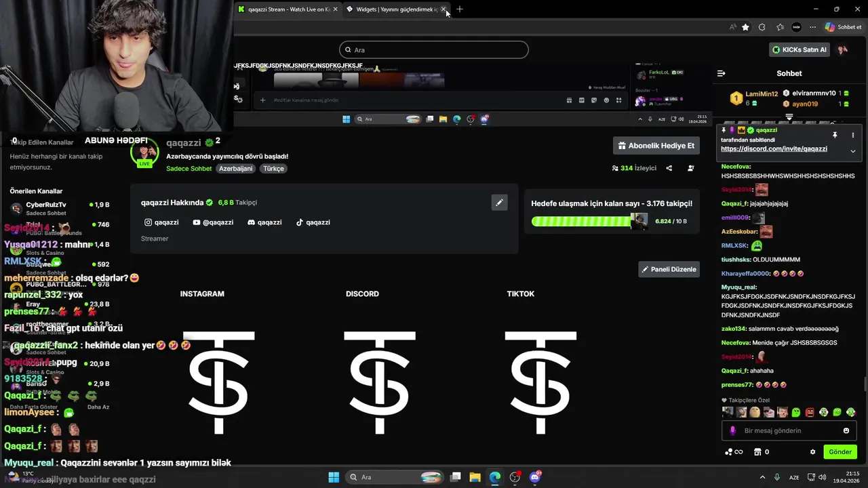This screenshot has width=868, height=488.
Task: Open the TIKTOK panel image
Action: pyautogui.click(x=540, y=382)
